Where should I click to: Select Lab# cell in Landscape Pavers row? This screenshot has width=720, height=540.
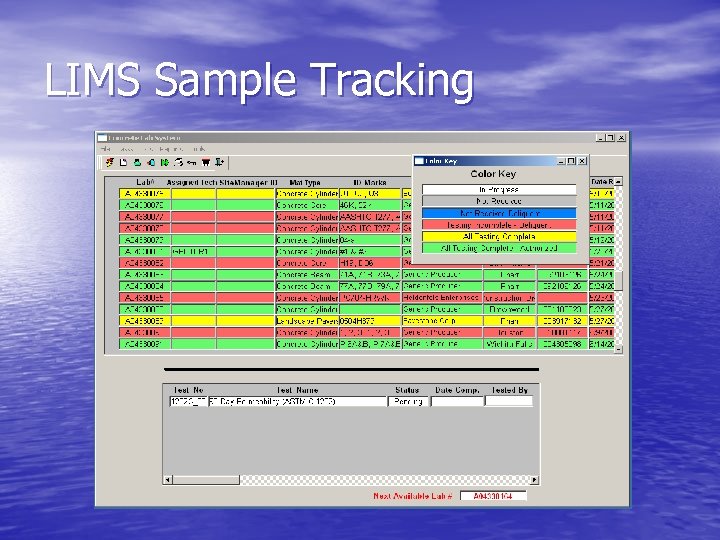(145, 321)
